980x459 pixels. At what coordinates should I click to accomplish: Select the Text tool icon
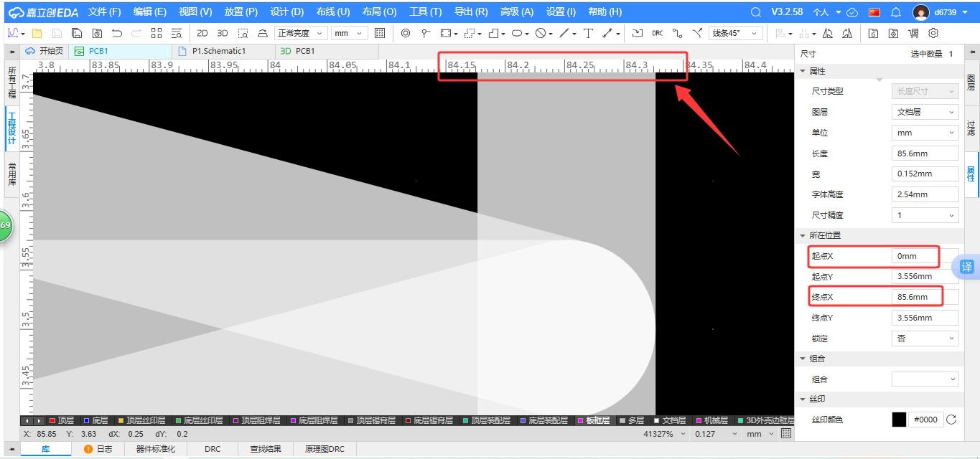click(x=588, y=33)
